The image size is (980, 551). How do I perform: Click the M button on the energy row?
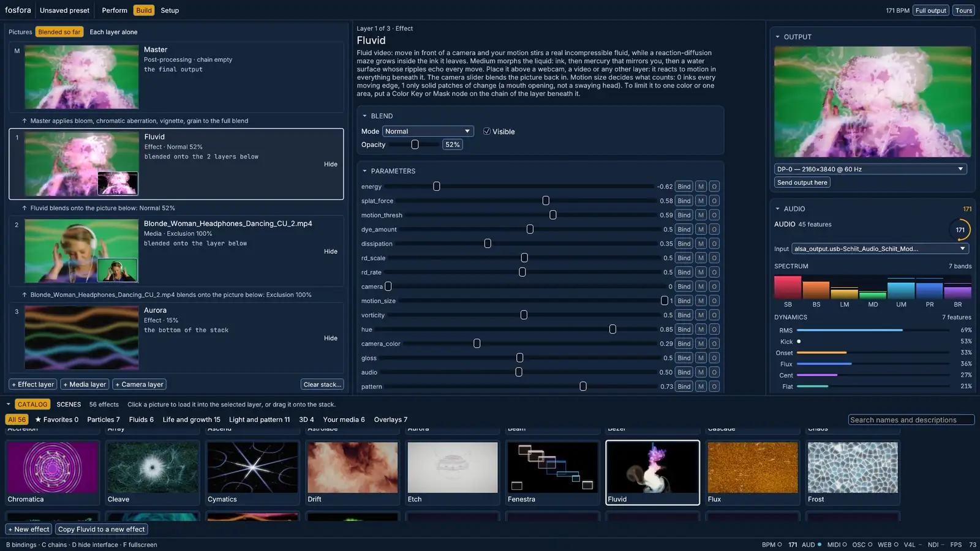701,187
